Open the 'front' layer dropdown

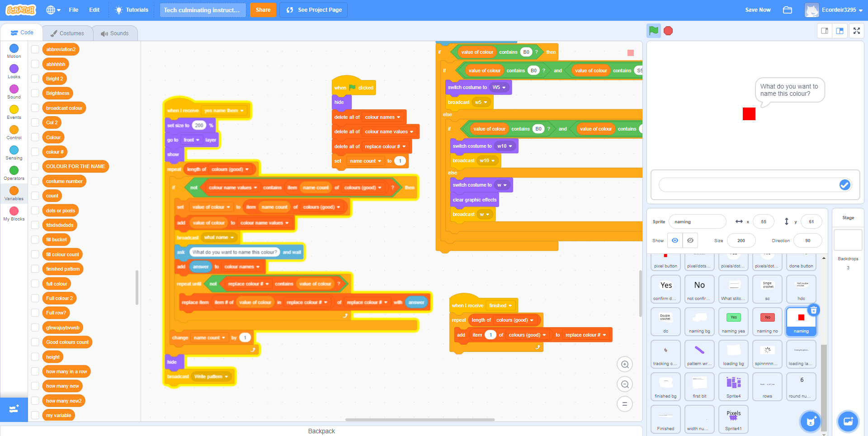(191, 140)
